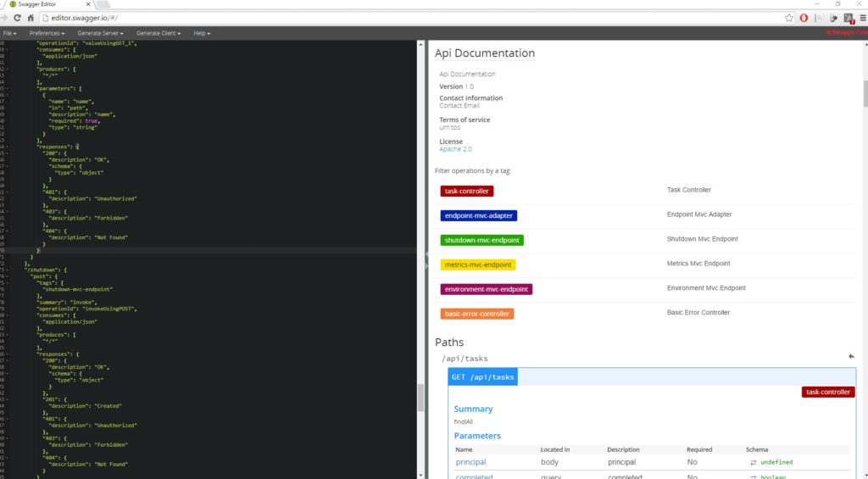Open the Apache 2.0 license link
This screenshot has width=868, height=479.
tap(455, 149)
